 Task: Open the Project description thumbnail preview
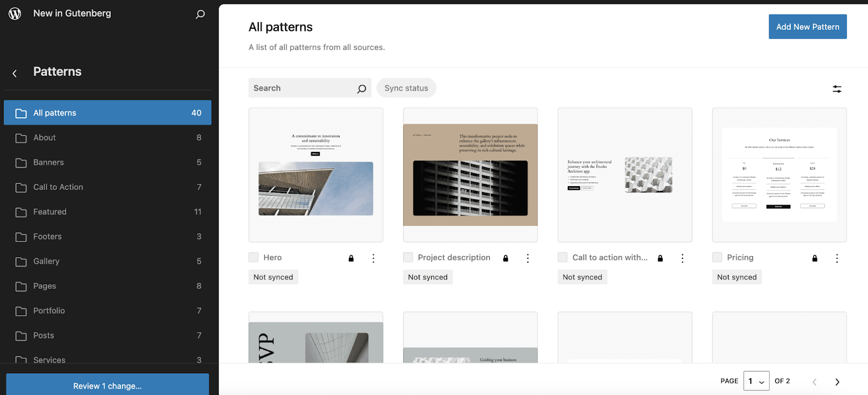click(470, 175)
